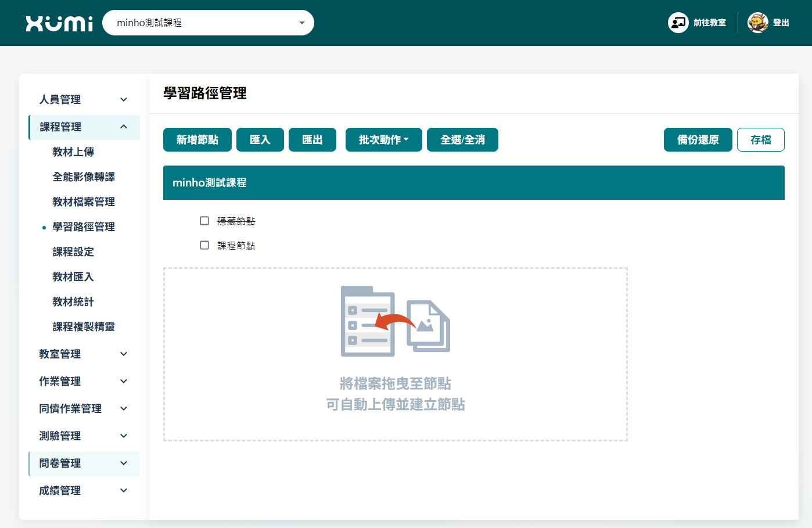Expand the 測驗管理 chevron
The width and height of the screenshot is (812, 528).
[124, 436]
